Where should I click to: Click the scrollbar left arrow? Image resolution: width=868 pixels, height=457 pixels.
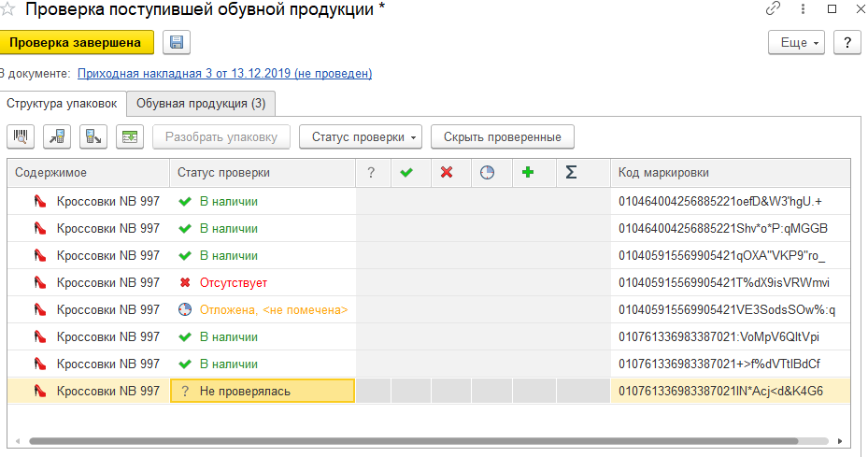coord(18,441)
